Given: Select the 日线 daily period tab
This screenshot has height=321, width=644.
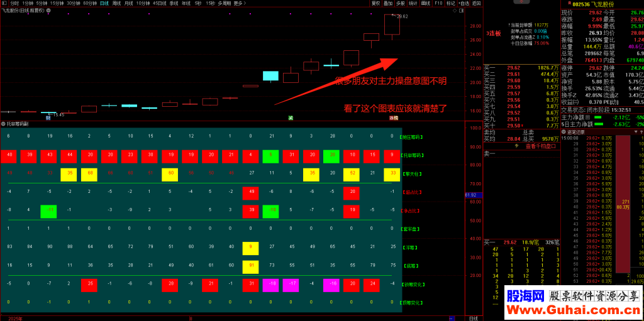Looking at the screenshot, I should [x=104, y=3].
